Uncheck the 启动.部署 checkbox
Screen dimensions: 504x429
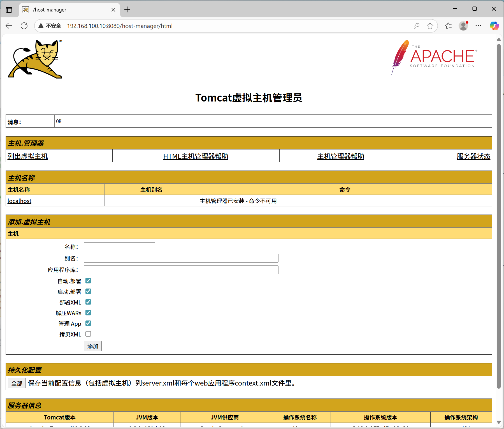tap(88, 291)
